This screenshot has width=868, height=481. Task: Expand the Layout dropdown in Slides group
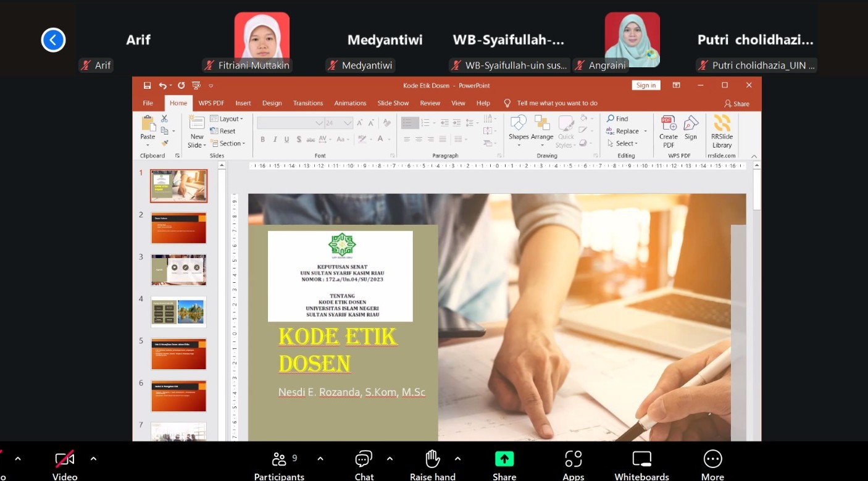tap(227, 119)
